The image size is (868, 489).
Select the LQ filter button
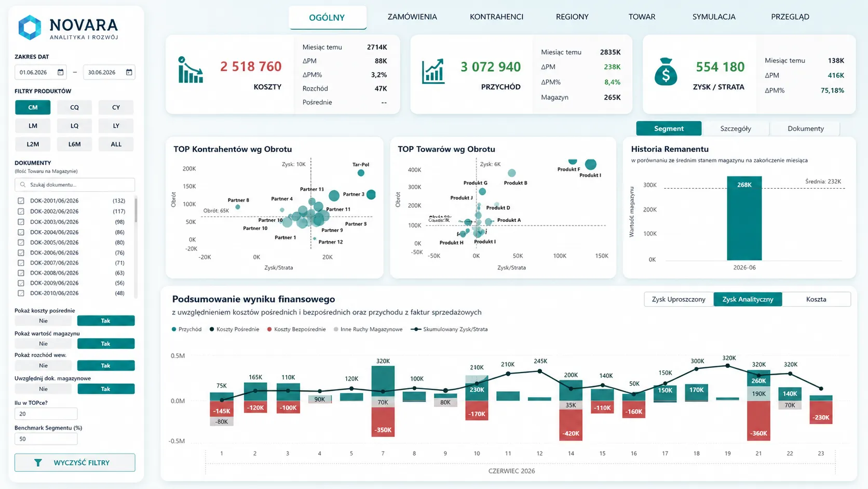(74, 126)
